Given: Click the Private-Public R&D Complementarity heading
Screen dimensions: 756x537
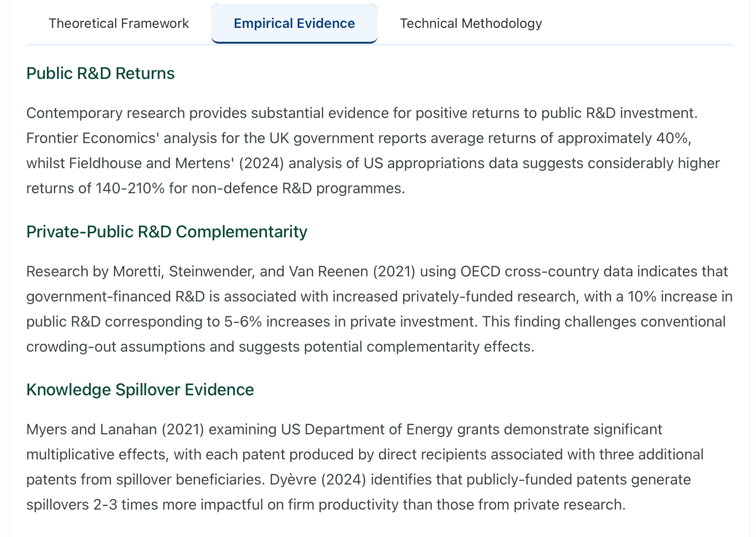Looking at the screenshot, I should pos(167,231).
